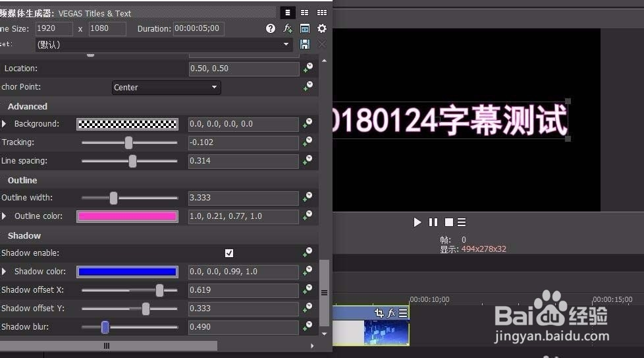Open the timeline clip menu icon

pos(403,313)
